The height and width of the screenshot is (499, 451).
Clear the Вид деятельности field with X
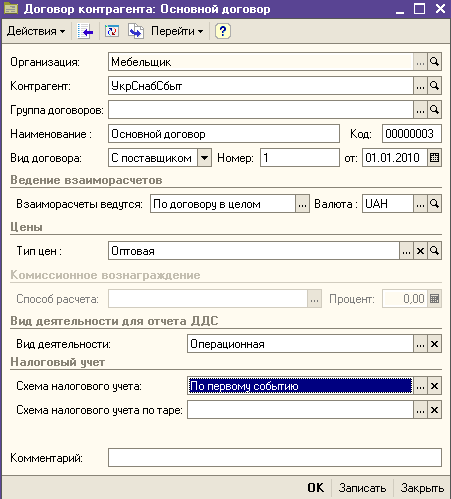click(x=434, y=344)
